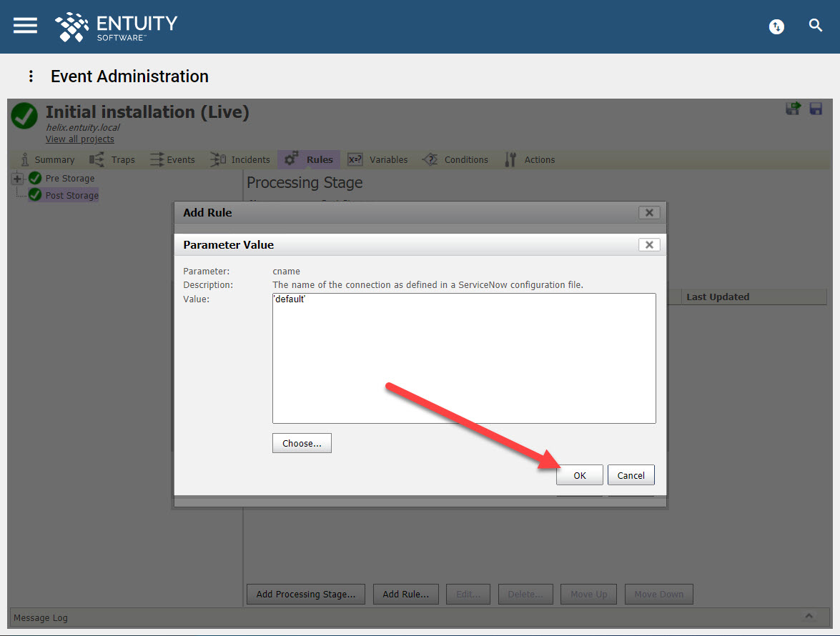Image resolution: width=840 pixels, height=636 pixels.
Task: Click the save disk icon top right
Action: click(816, 109)
